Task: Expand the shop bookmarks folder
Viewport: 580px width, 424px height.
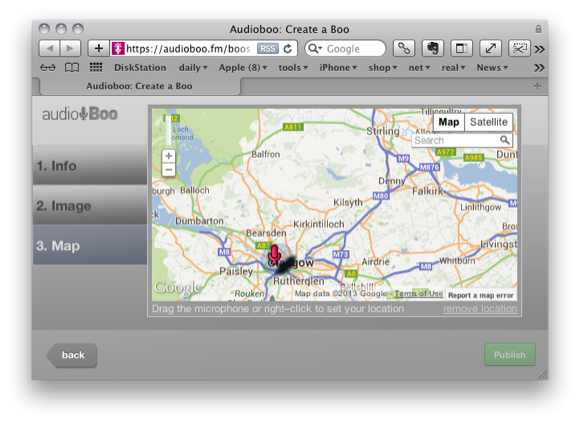Action: click(x=382, y=68)
